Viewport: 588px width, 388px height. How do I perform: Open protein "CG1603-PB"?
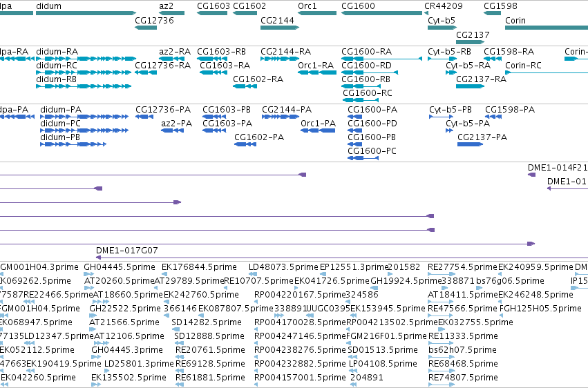coord(214,117)
